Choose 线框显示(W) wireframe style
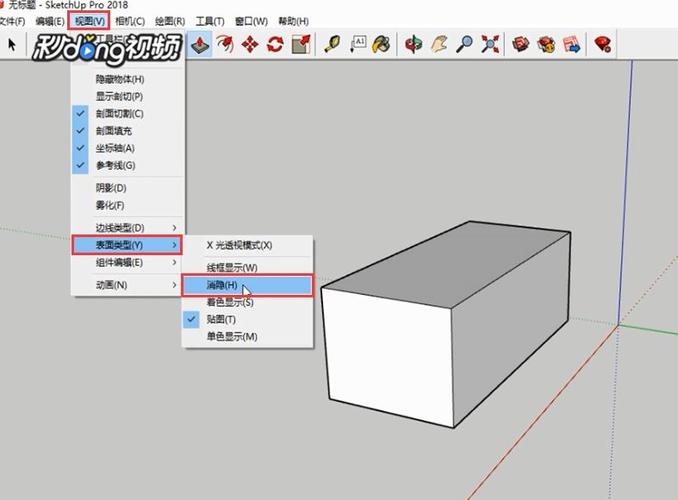This screenshot has width=678, height=500. click(247, 268)
